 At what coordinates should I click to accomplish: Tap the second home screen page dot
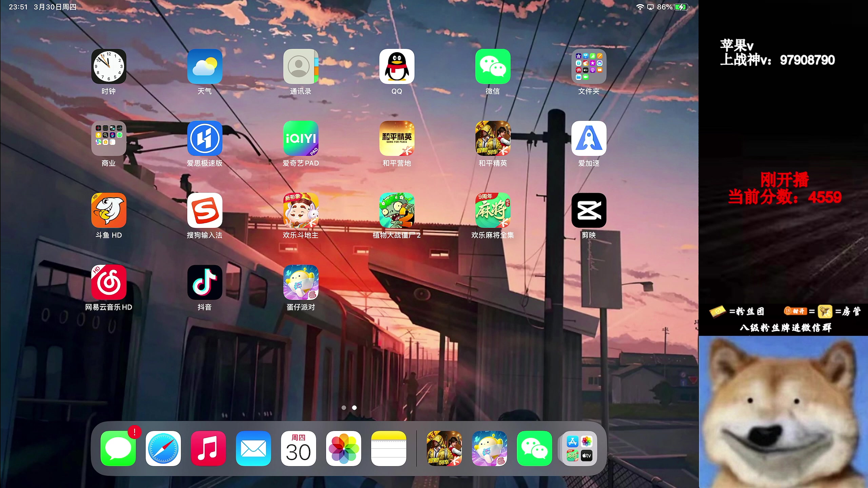pos(354,408)
